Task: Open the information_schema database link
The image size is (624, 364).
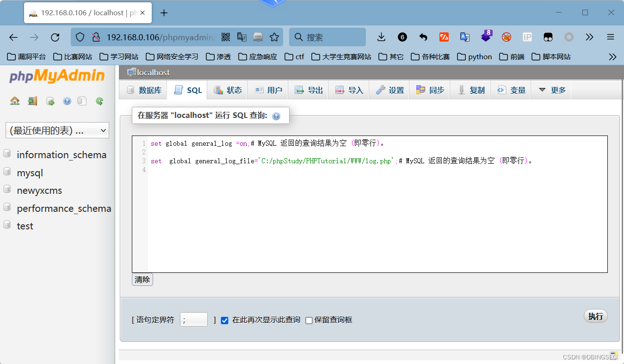Action: pyautogui.click(x=62, y=154)
